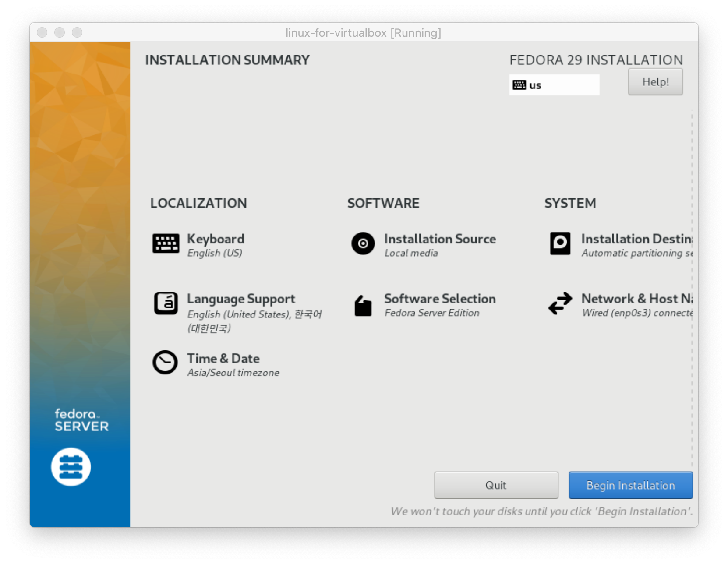Open Software Selection title
The image size is (728, 564).
[440, 299]
